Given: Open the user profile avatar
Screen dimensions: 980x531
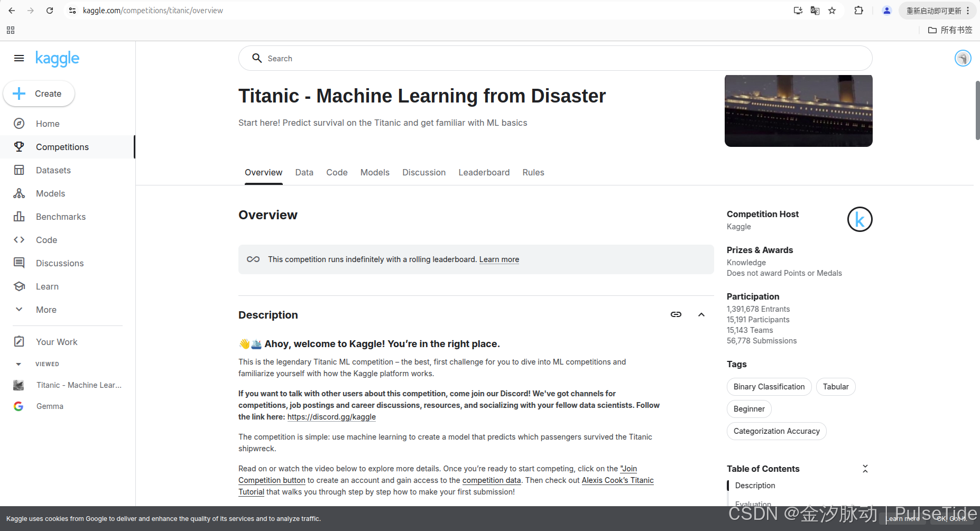Looking at the screenshot, I should point(963,58).
